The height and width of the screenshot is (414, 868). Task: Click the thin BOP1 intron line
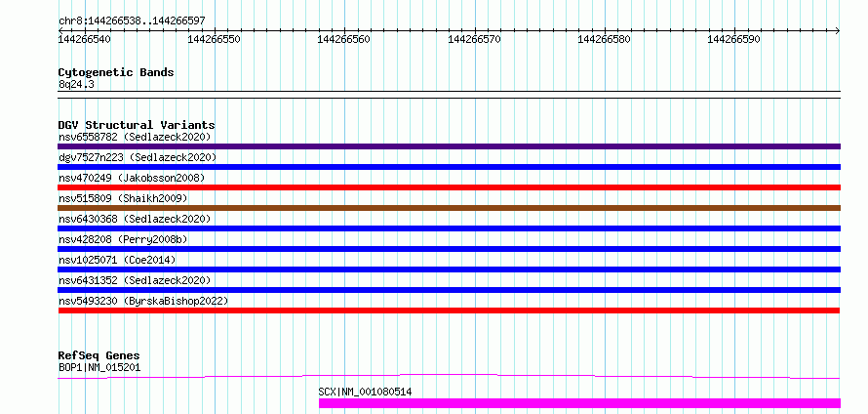[449, 376]
